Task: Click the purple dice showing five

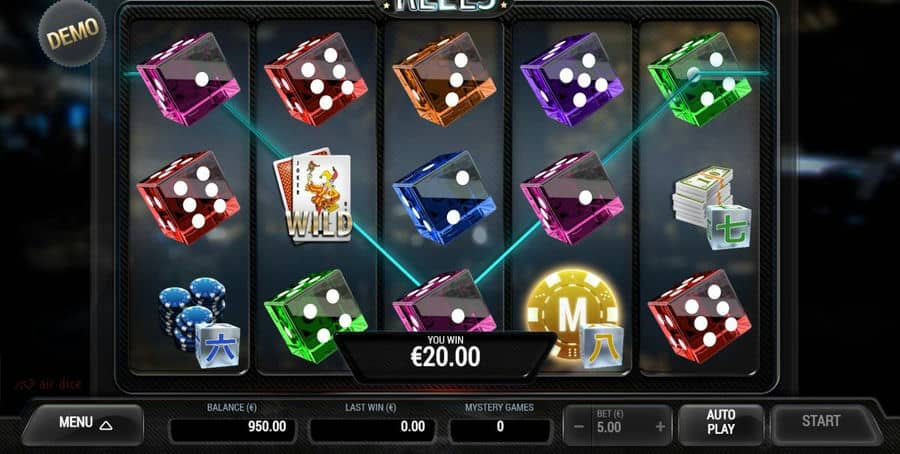Action: tap(572, 79)
